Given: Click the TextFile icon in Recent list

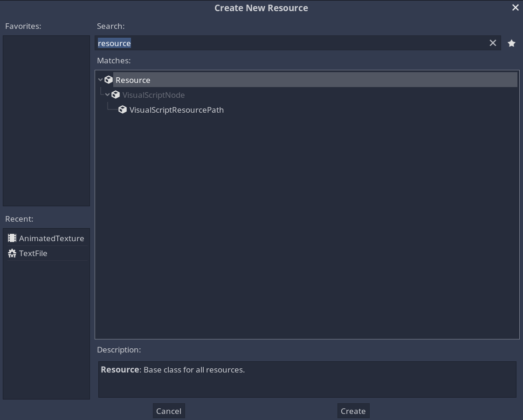Looking at the screenshot, I should 12,253.
